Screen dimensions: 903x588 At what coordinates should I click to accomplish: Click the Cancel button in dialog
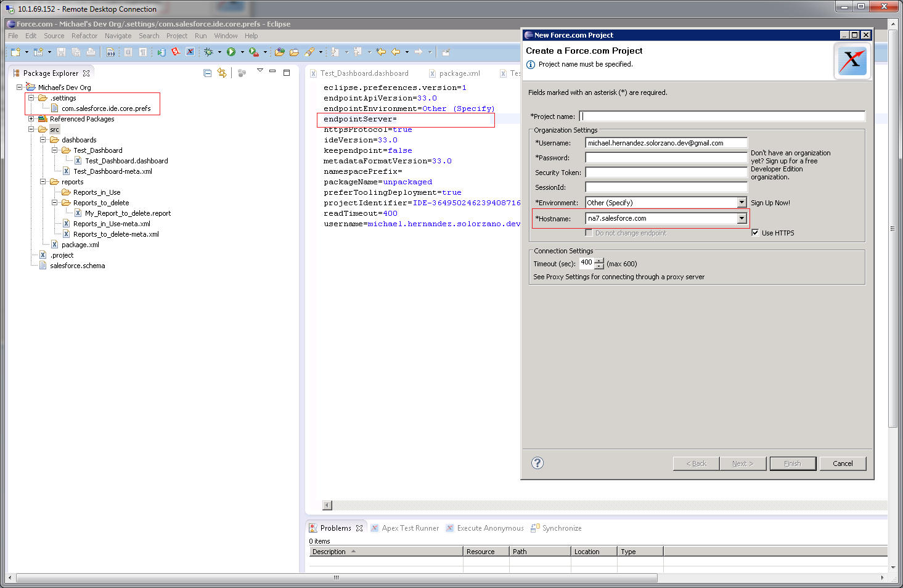(x=843, y=463)
